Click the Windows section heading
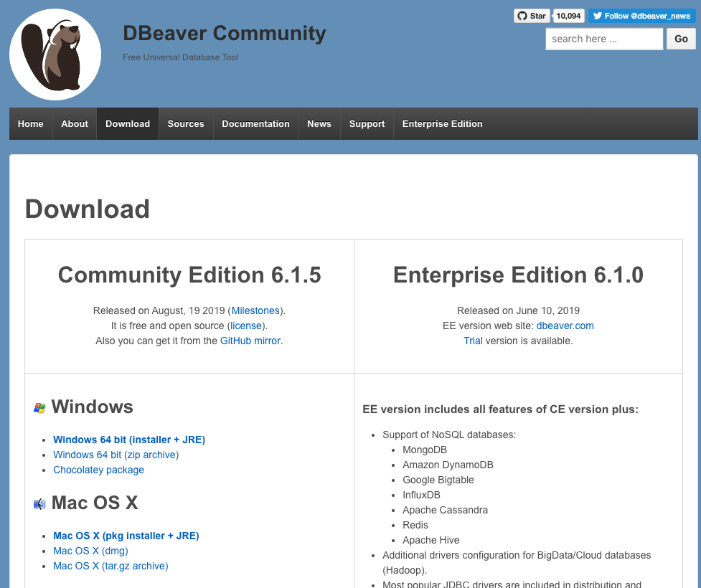This screenshot has width=701, height=588. [92, 407]
